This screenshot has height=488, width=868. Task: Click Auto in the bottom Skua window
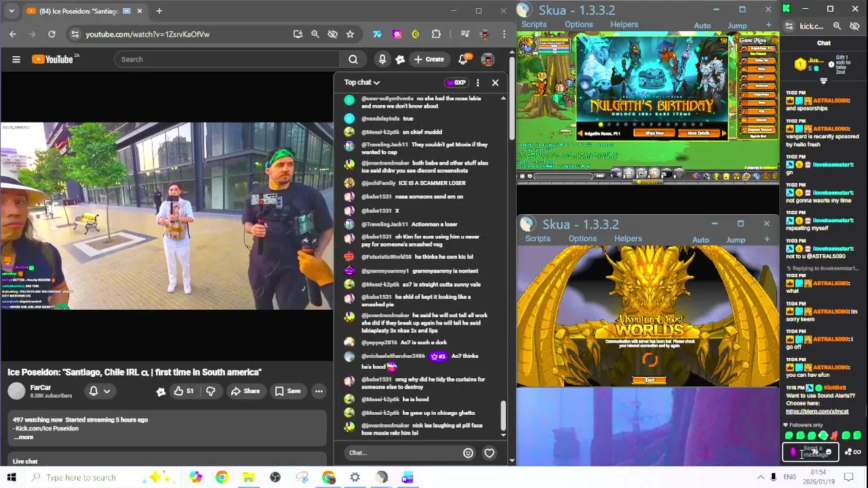(701, 240)
